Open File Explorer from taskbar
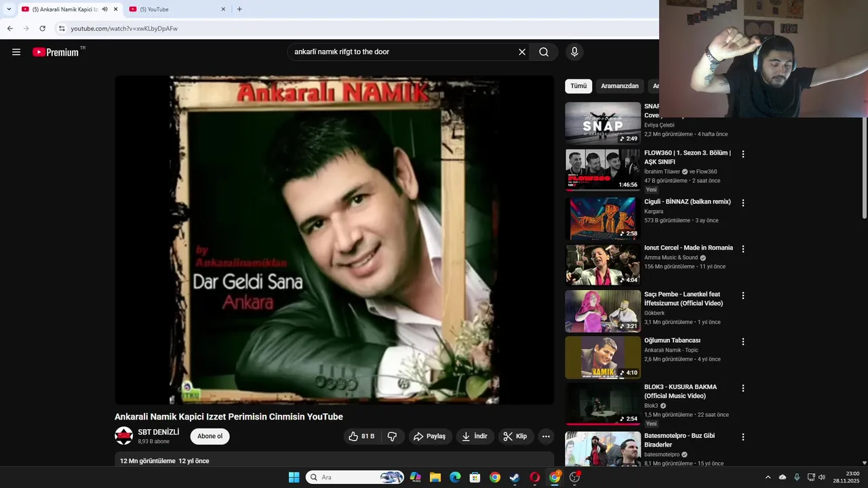The width and height of the screenshot is (868, 488). tap(435, 477)
